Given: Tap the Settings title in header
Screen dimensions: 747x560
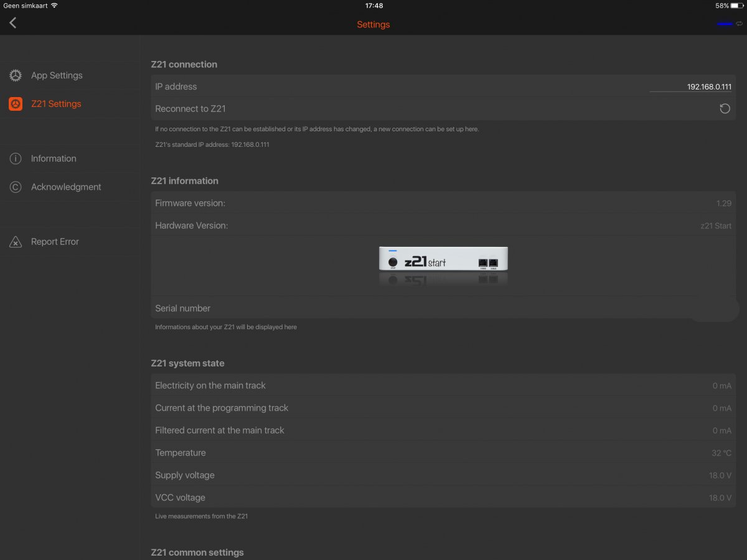Looking at the screenshot, I should (374, 25).
